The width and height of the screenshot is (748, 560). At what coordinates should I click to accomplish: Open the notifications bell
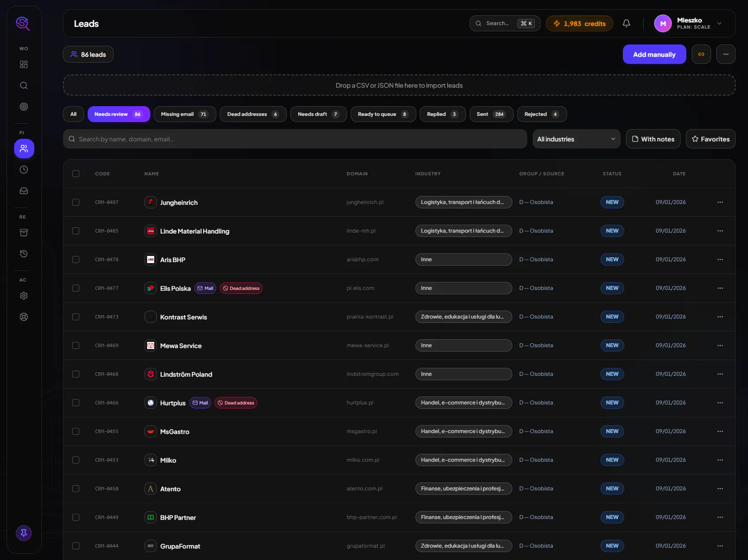tap(626, 23)
